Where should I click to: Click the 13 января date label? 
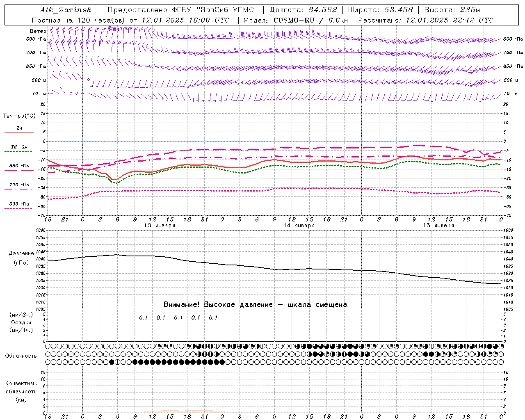[160, 226]
